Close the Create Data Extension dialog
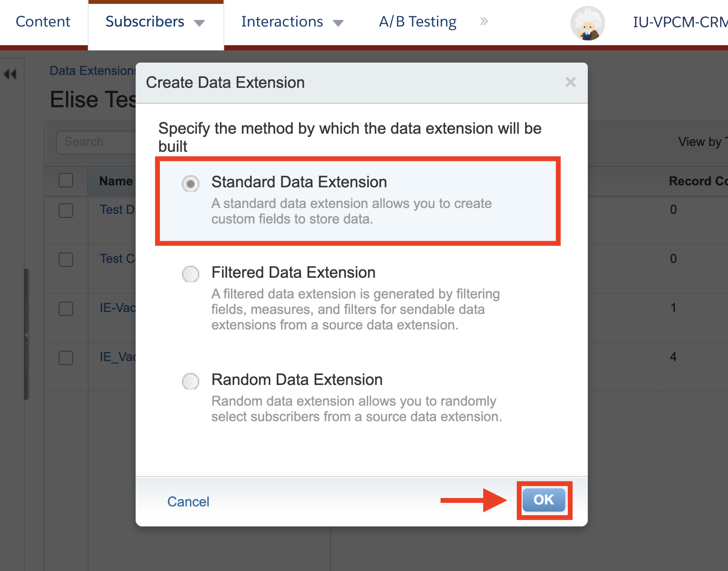This screenshot has width=728, height=571. pos(570,82)
